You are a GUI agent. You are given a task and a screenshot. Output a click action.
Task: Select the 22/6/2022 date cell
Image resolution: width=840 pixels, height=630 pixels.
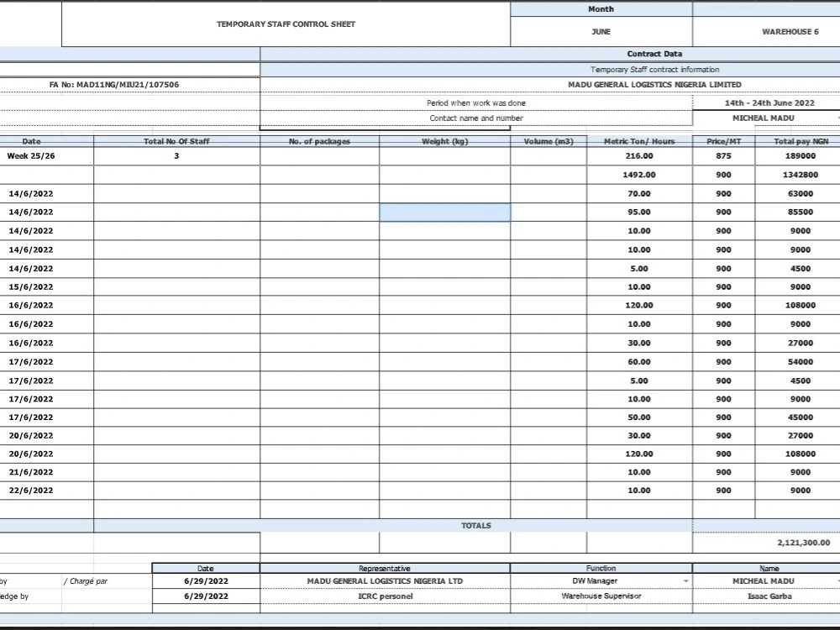[x=46, y=491]
